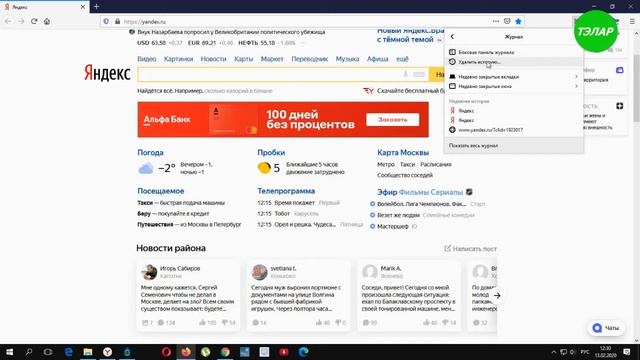The image size is (640, 360).
Task: Open File Explorer from taskbar
Action: point(88,352)
